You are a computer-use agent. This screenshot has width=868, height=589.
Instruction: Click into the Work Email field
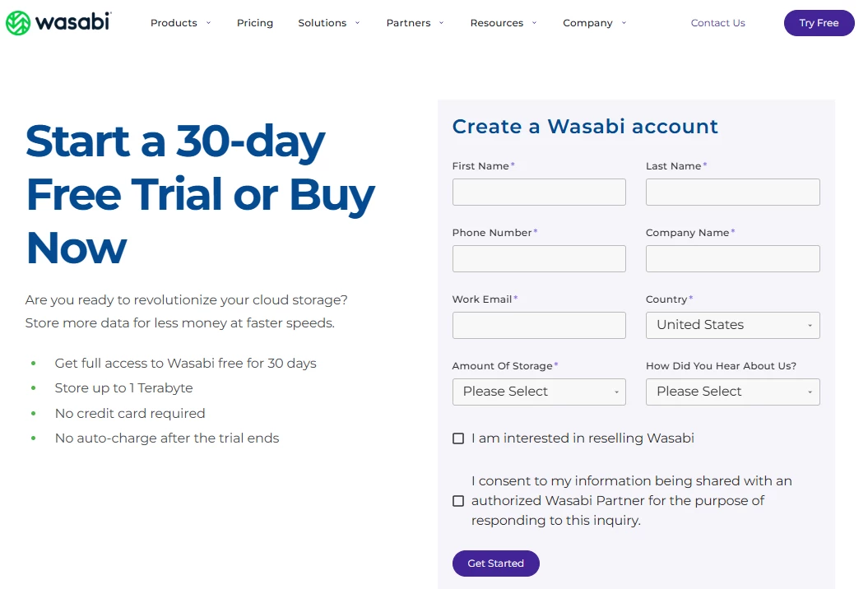(x=539, y=325)
